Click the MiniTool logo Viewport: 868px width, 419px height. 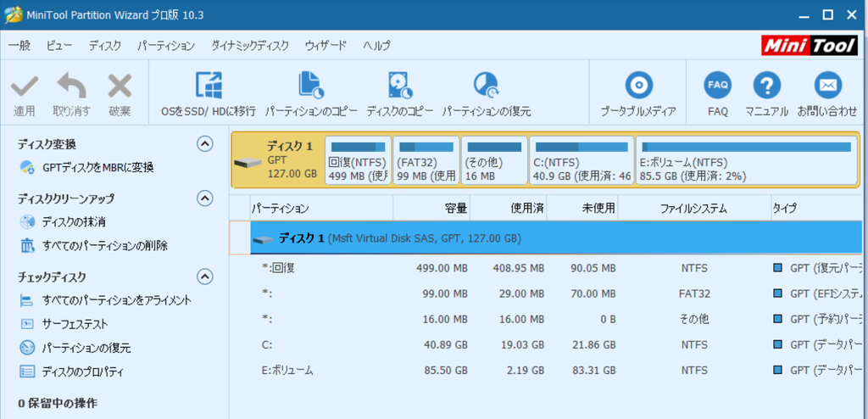pyautogui.click(x=810, y=46)
